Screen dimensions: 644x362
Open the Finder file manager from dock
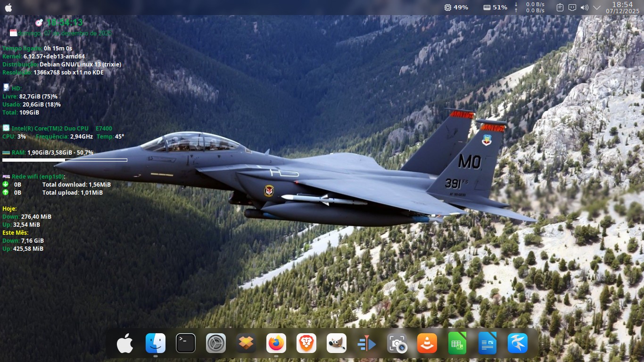(x=156, y=343)
